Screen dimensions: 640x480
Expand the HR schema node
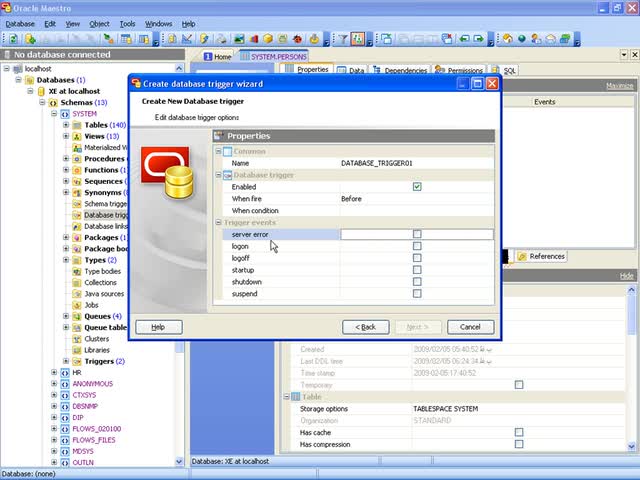54,372
